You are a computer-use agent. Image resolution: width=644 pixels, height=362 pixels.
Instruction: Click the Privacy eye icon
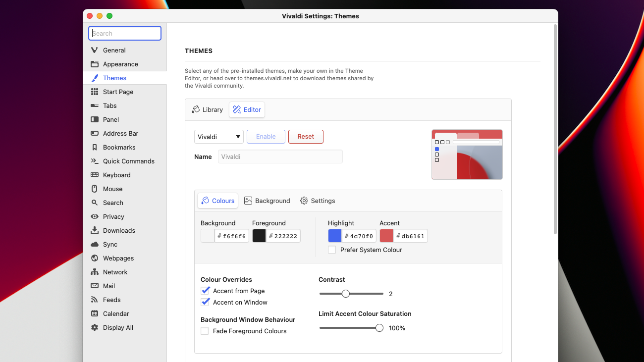(x=94, y=216)
